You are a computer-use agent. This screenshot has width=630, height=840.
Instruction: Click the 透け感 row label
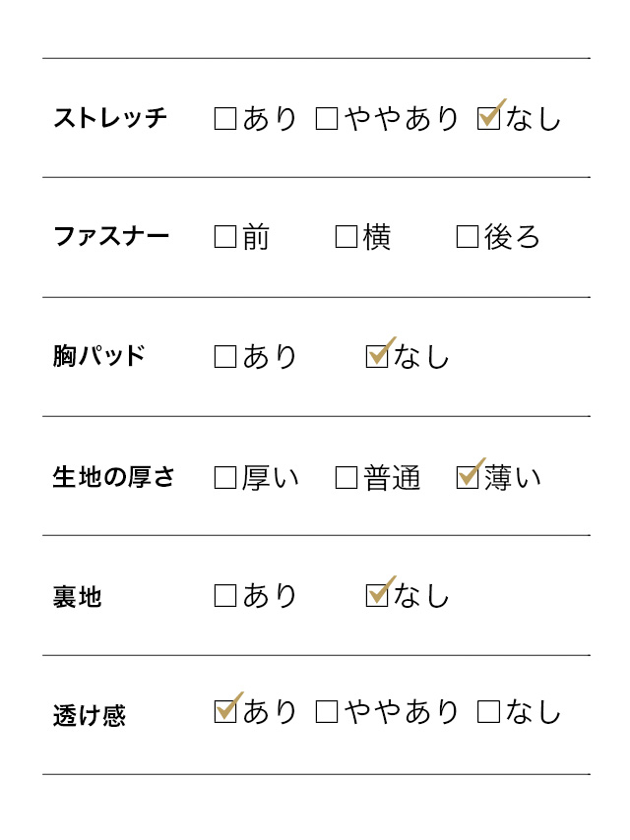(90, 715)
